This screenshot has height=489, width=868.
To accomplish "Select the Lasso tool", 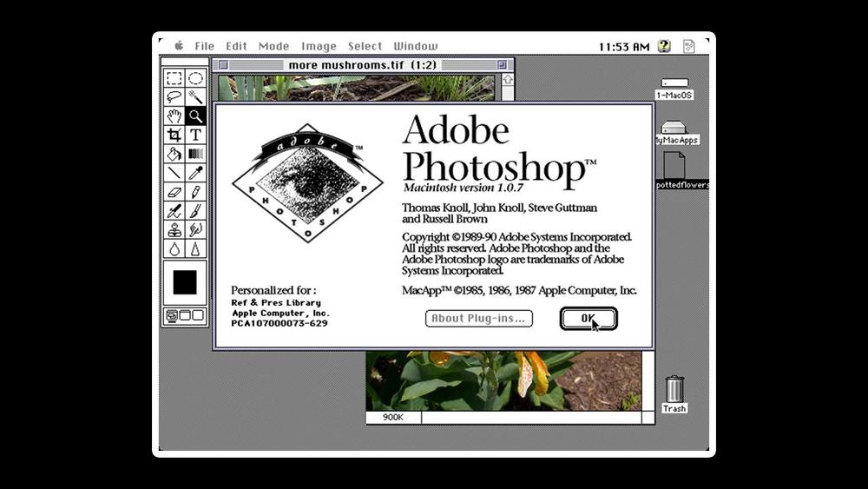I will point(174,97).
